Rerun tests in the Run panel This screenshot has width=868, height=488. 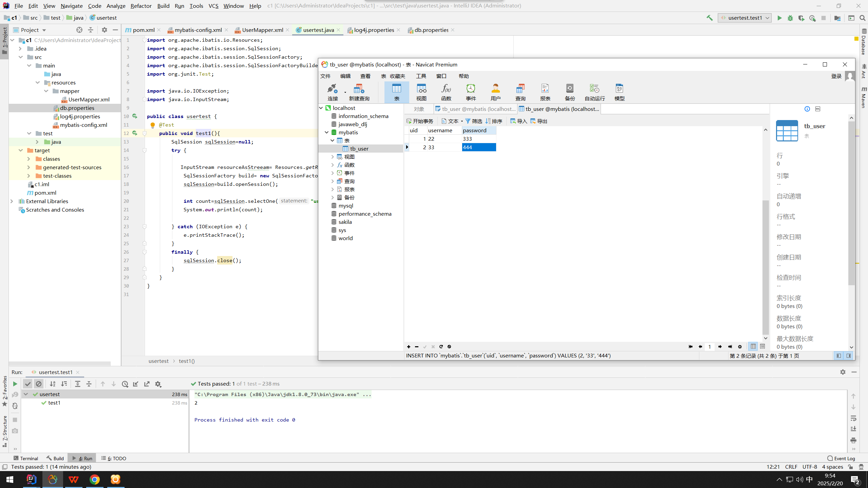point(15,384)
